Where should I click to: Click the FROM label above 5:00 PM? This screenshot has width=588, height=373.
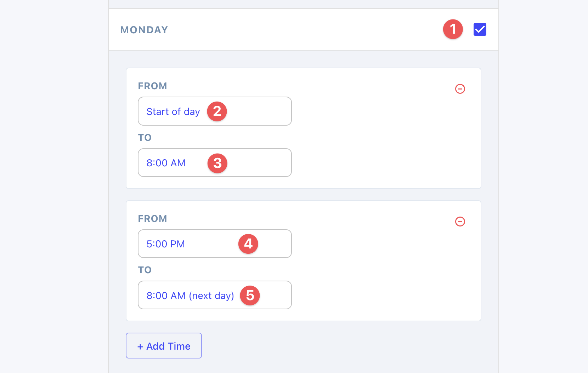pos(153,219)
